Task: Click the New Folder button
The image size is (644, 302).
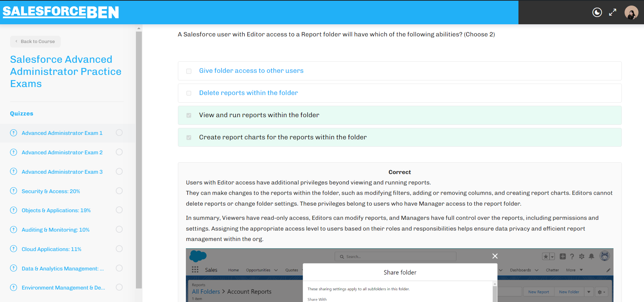Action: [x=569, y=292]
